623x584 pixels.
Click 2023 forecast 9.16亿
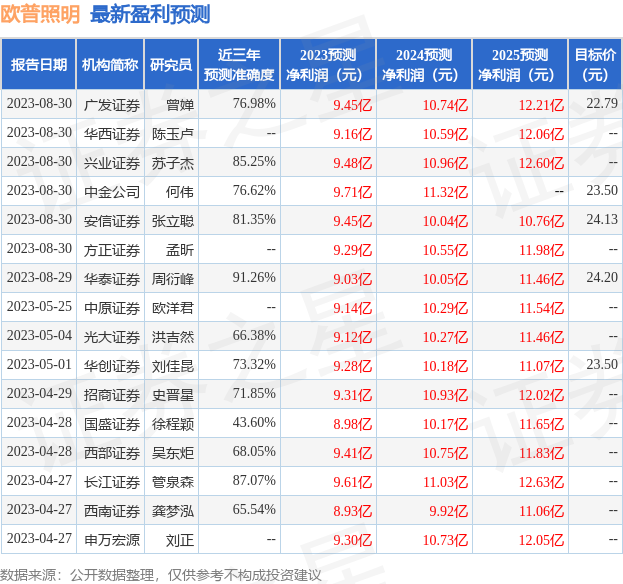352,134
